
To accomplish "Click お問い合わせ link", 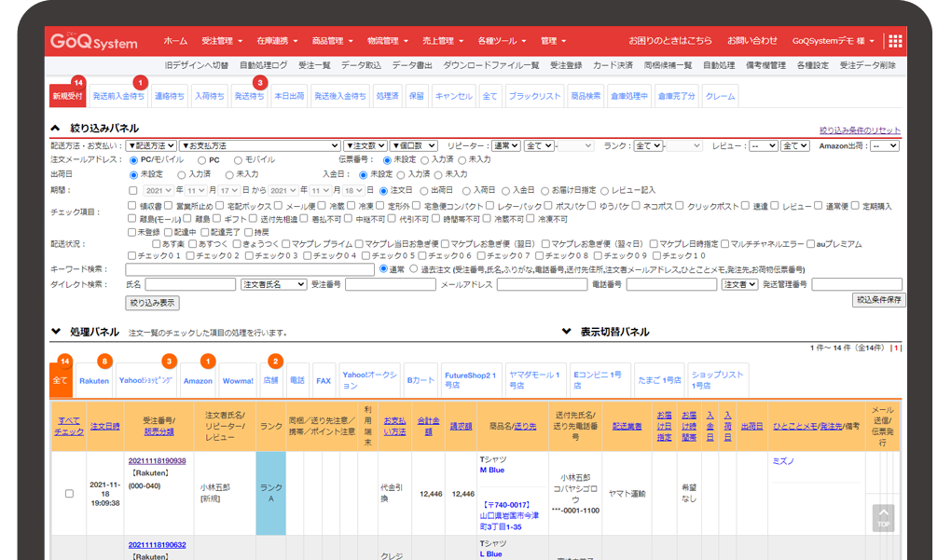I will coord(752,41).
